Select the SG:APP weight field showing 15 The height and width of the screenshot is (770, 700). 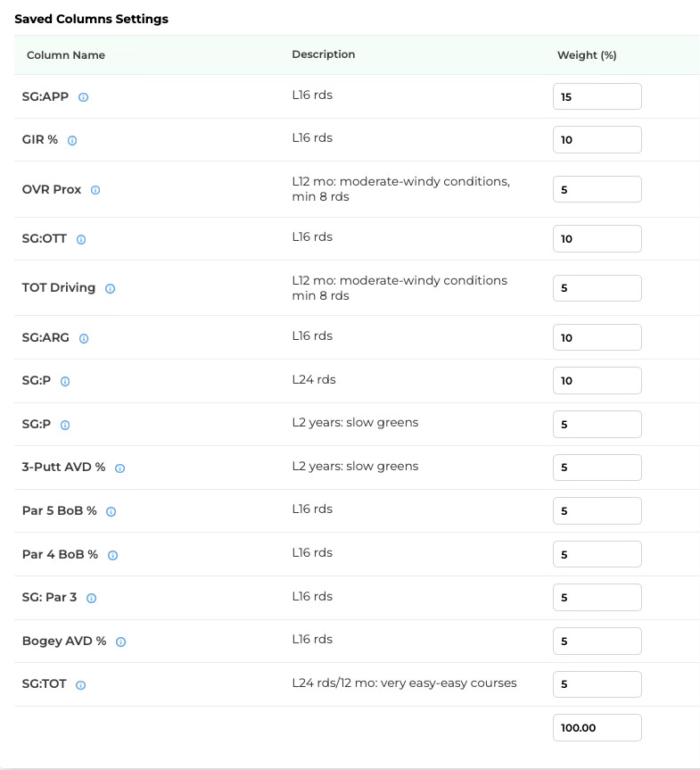pos(597,96)
